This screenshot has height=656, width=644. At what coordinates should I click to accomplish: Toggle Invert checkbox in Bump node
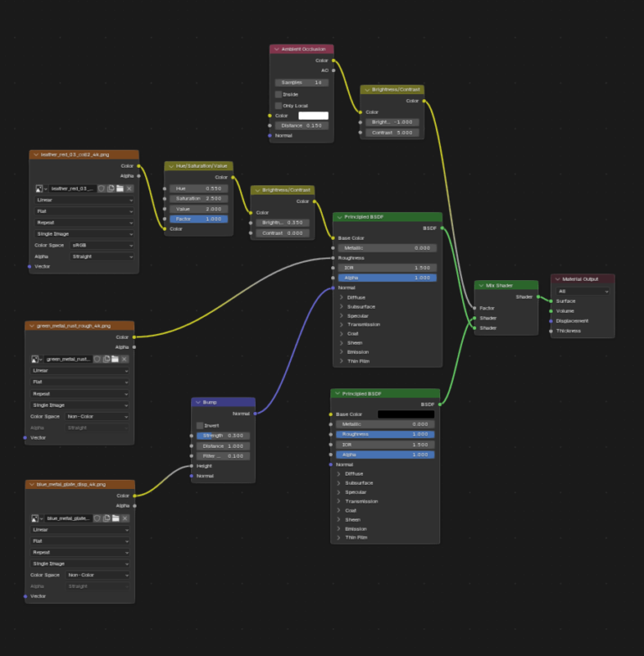point(200,425)
